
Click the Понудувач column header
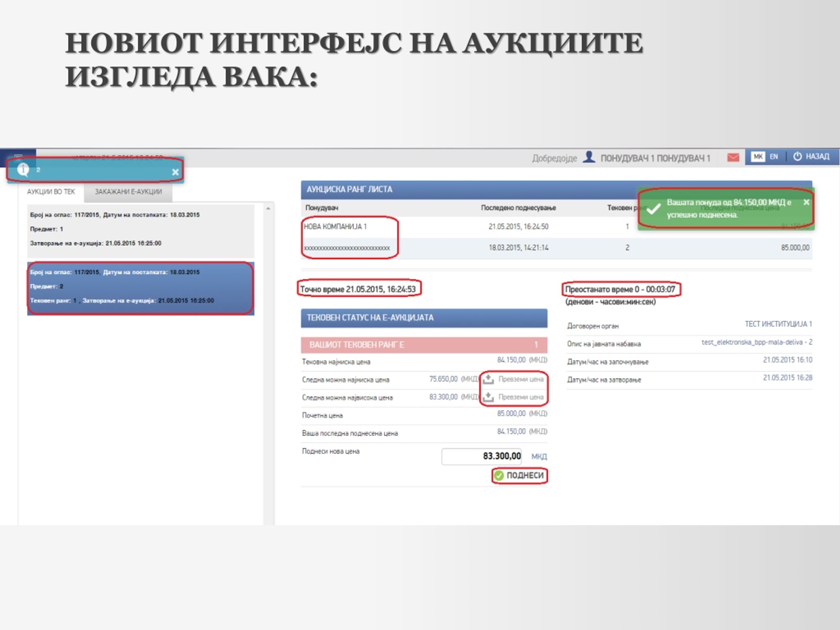322,208
